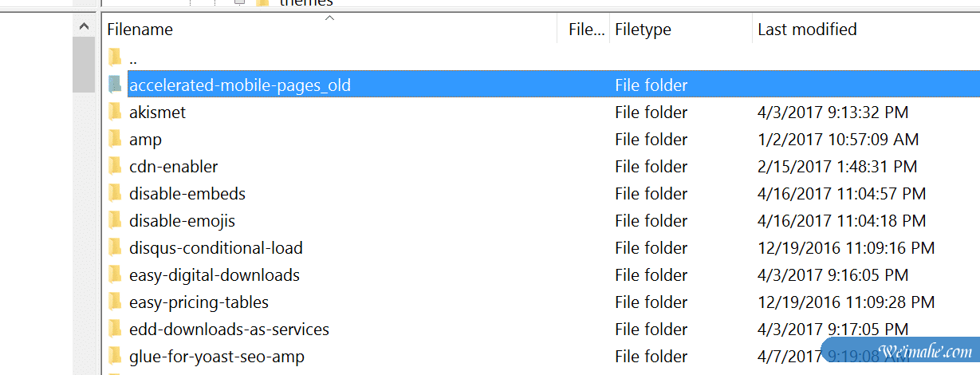Screen dimensions: 980x375
Task: Click the glue-for-yoast-seo-amp folder icon
Action: [x=115, y=356]
